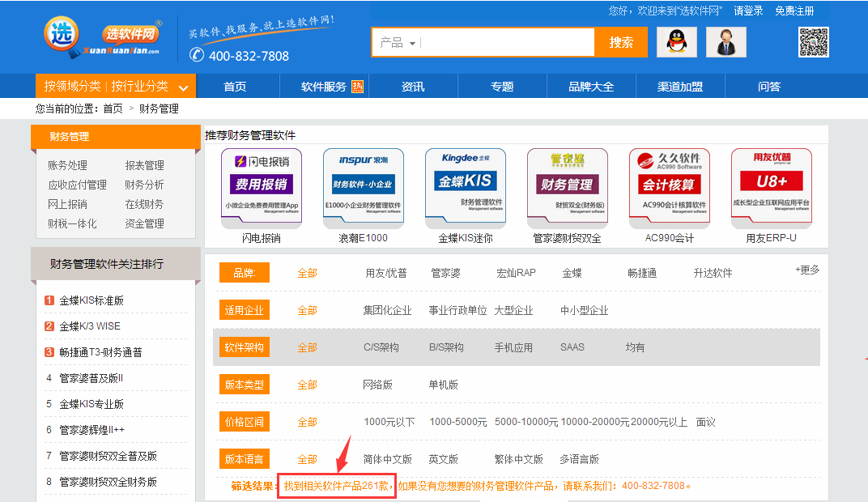The width and height of the screenshot is (868, 502).
Task: Click breadcrumb 首页 link
Action: (113, 108)
